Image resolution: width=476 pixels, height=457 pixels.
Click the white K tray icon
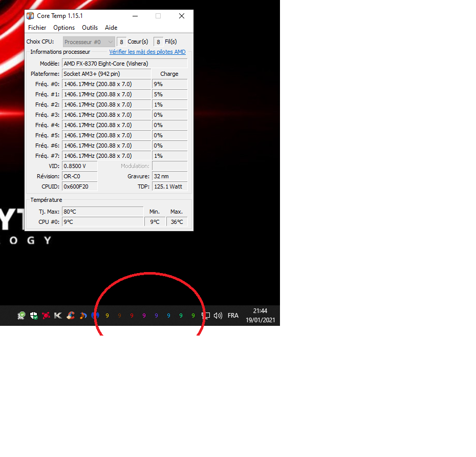[x=58, y=316]
